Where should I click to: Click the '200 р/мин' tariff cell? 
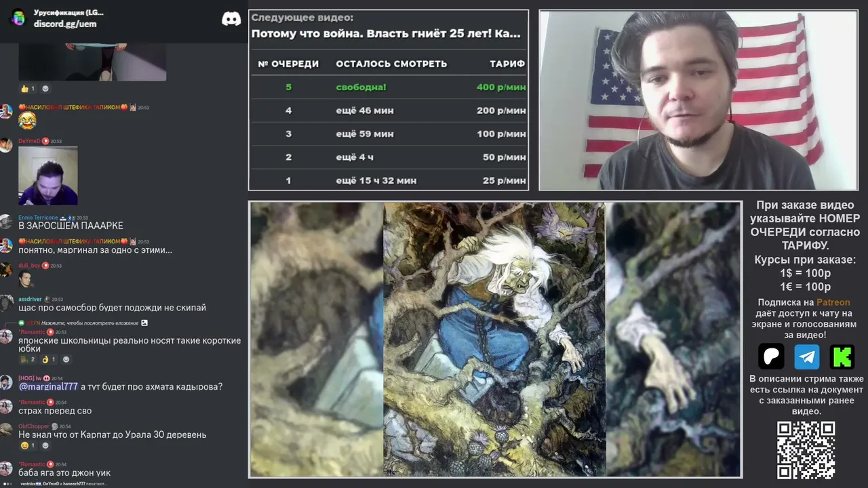point(501,110)
